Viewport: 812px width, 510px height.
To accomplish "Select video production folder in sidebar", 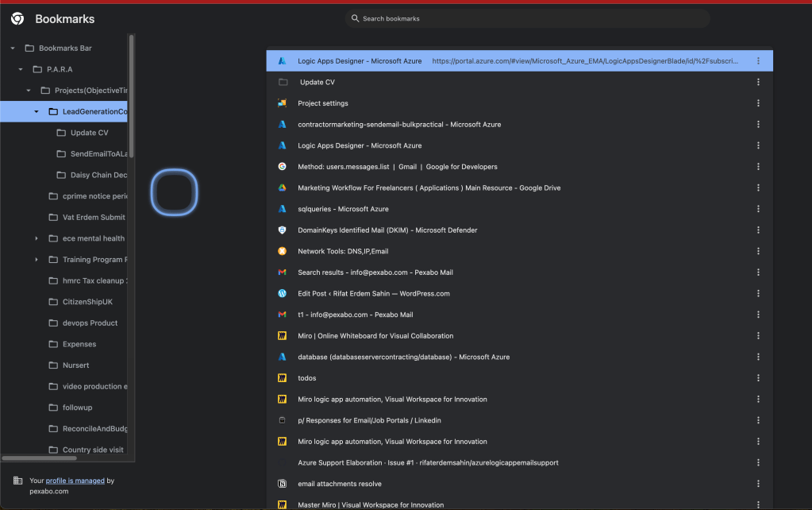I will [x=87, y=387].
